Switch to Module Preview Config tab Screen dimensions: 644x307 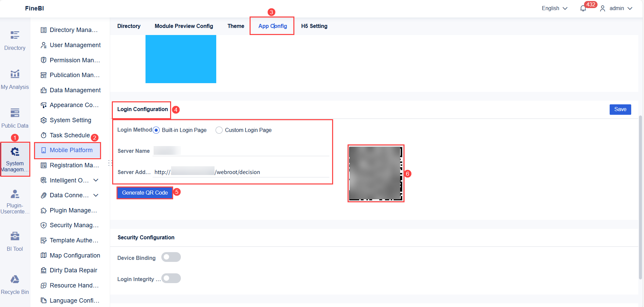point(184,26)
